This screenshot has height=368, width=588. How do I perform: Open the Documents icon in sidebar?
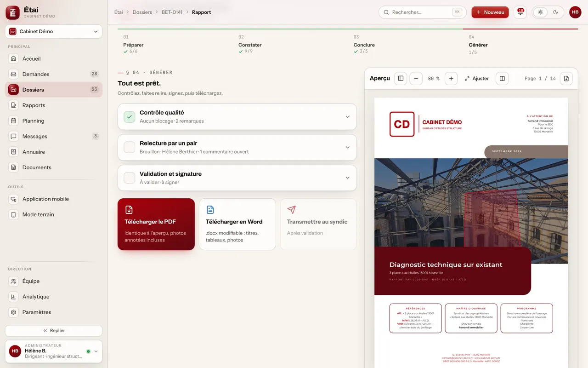[14, 167]
